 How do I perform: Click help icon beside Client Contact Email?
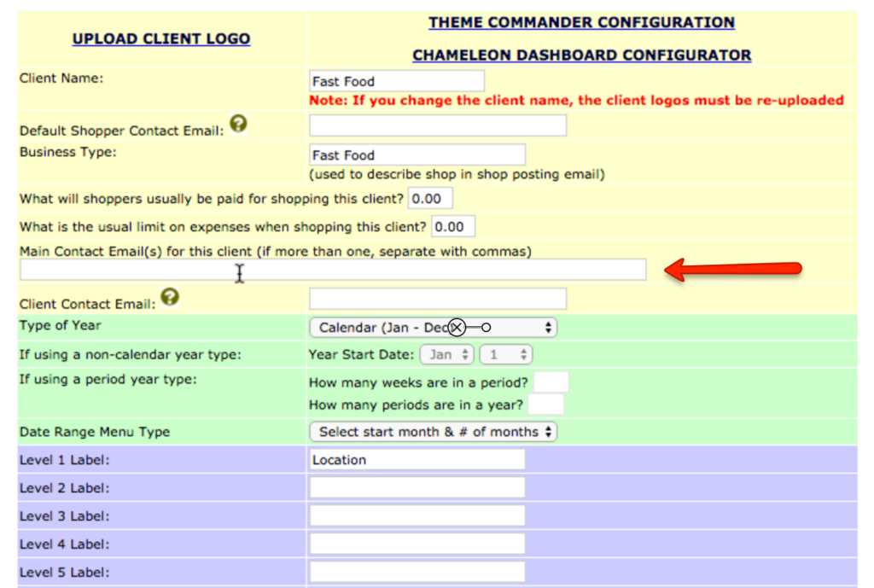click(x=170, y=296)
